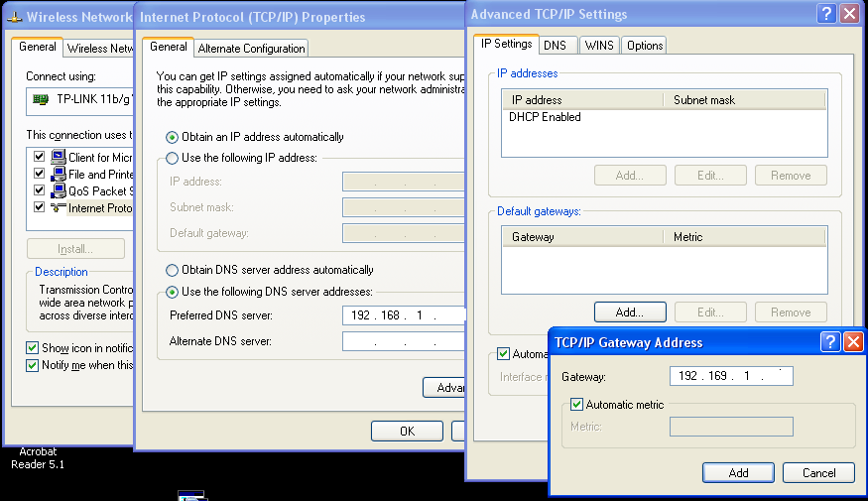Select Obtain DNS server address automatically

[x=173, y=270]
